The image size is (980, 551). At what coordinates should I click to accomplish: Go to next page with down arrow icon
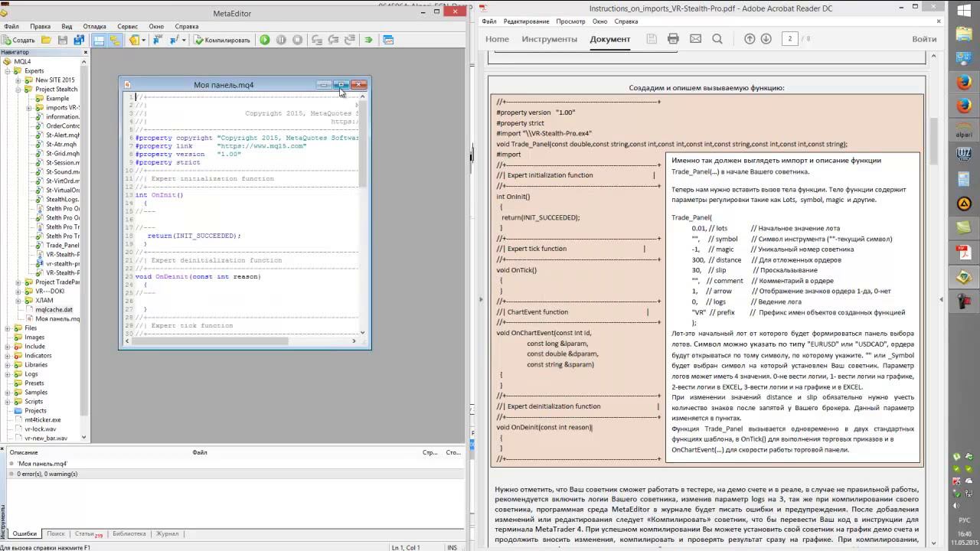(x=766, y=39)
